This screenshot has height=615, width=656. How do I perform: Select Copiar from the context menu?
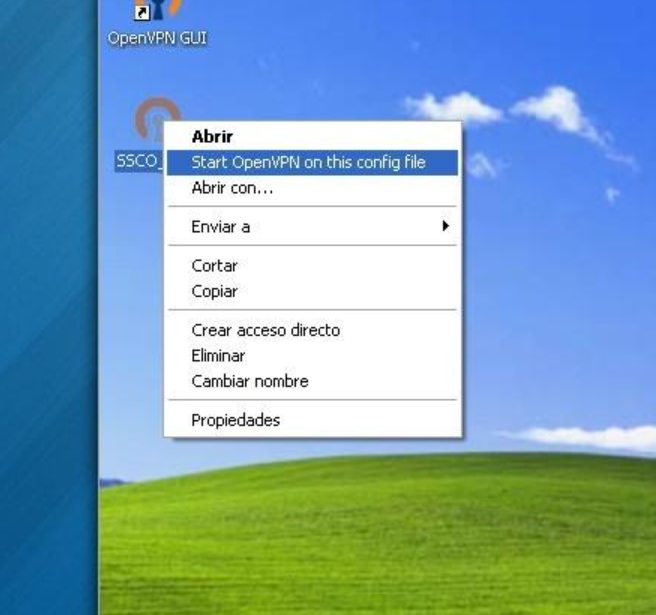coord(214,292)
